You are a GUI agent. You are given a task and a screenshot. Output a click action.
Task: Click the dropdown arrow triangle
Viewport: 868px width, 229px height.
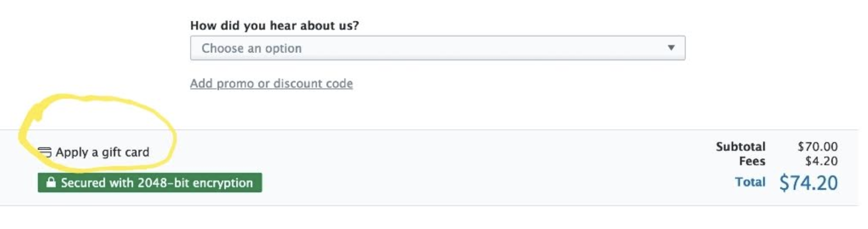point(671,48)
